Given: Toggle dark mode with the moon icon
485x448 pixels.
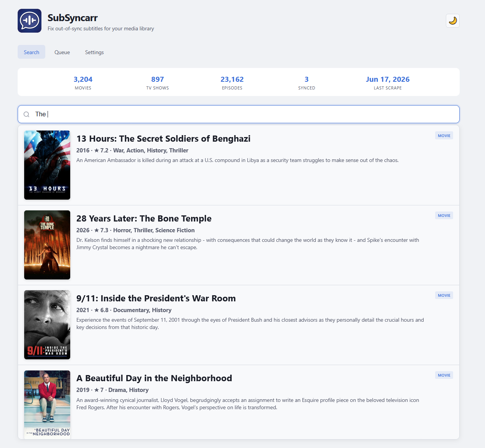Looking at the screenshot, I should click(453, 21).
